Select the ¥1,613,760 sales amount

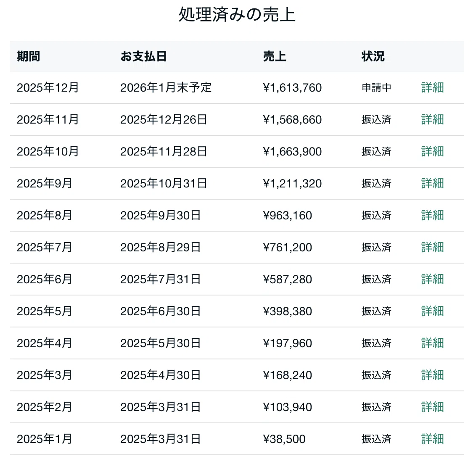[x=292, y=88]
